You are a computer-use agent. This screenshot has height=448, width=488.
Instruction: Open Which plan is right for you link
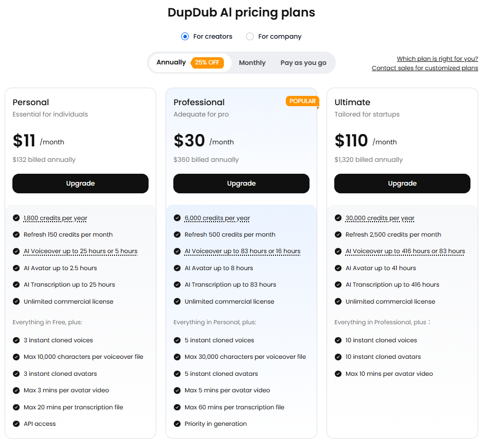coord(437,59)
